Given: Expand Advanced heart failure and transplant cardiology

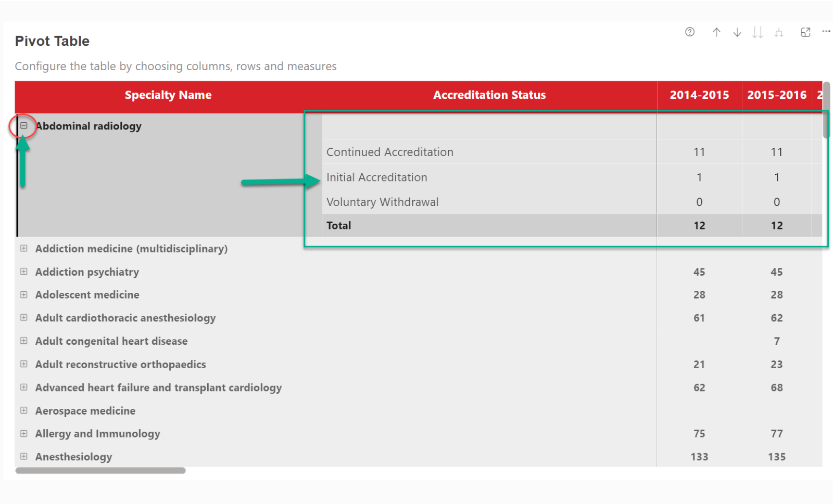Looking at the screenshot, I should (24, 387).
